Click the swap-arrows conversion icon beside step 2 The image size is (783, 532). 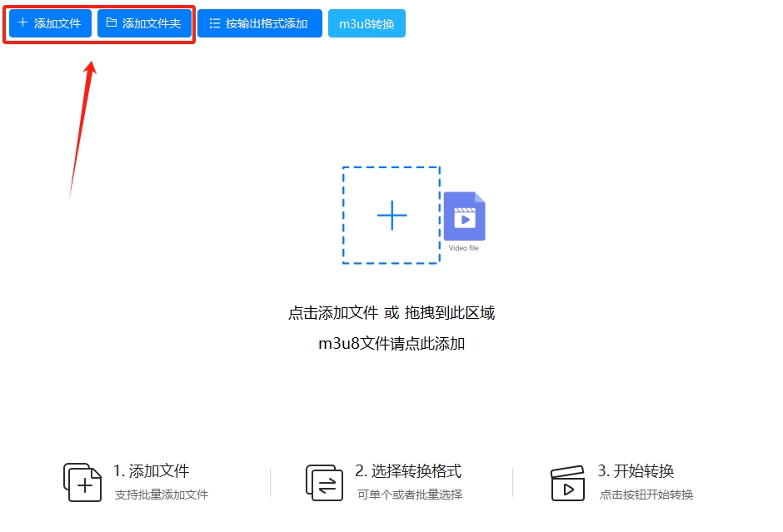pos(323,481)
